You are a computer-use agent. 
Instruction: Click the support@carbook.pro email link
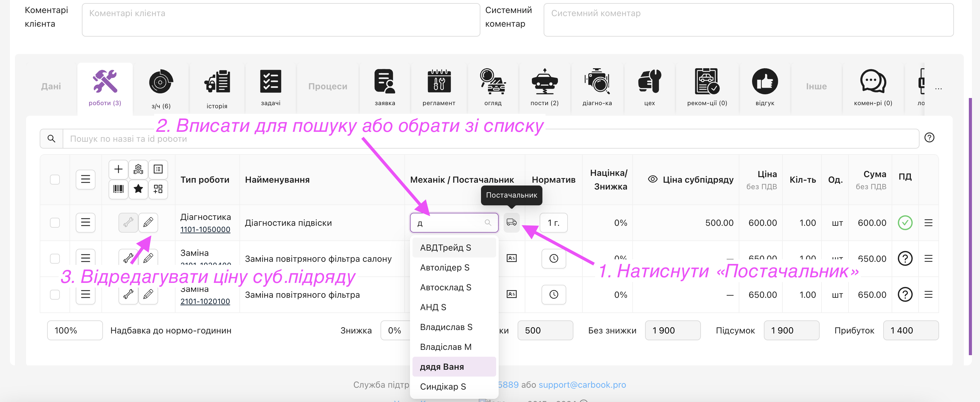[582, 385]
